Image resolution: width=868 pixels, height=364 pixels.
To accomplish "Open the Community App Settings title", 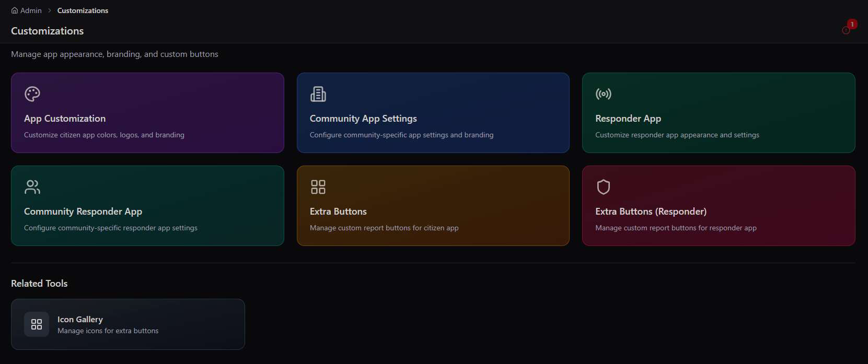I will pyautogui.click(x=363, y=119).
